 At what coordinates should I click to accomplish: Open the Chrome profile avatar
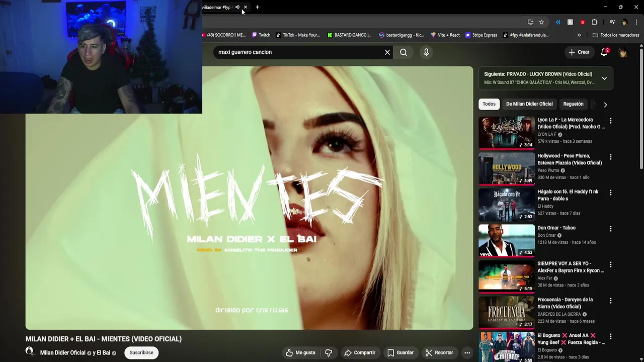coord(624,22)
